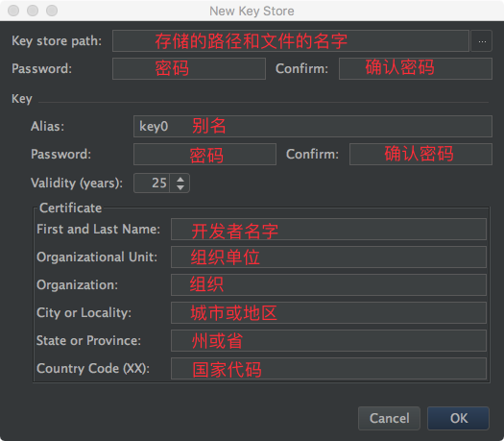Select the key store Password field
Screen dimensions: 504x441
(189, 68)
